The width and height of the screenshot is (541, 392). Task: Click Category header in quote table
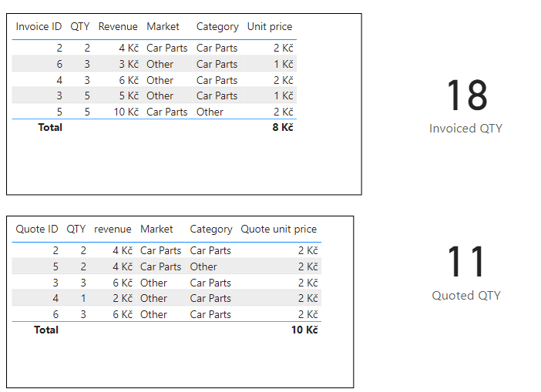(211, 229)
